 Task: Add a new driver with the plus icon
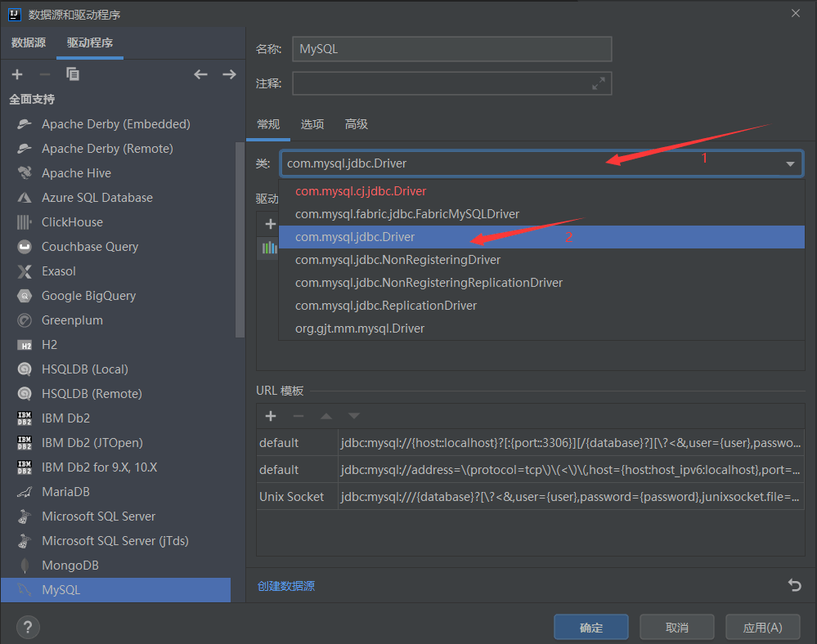tap(17, 74)
